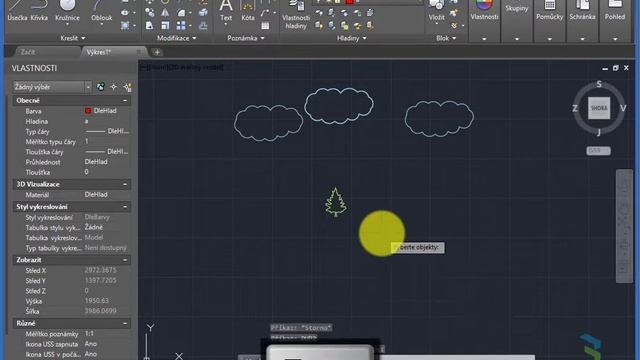Select the Křivka polyline tool

(x=39, y=11)
